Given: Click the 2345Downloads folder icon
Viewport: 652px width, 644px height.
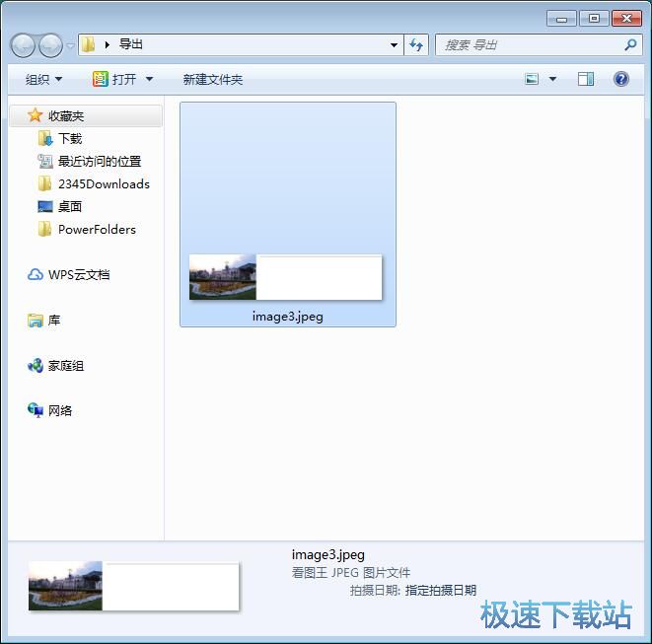Looking at the screenshot, I should (x=44, y=183).
